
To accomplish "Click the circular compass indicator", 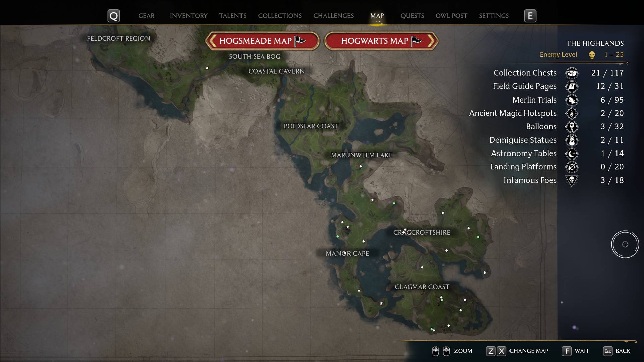I will coord(625,244).
